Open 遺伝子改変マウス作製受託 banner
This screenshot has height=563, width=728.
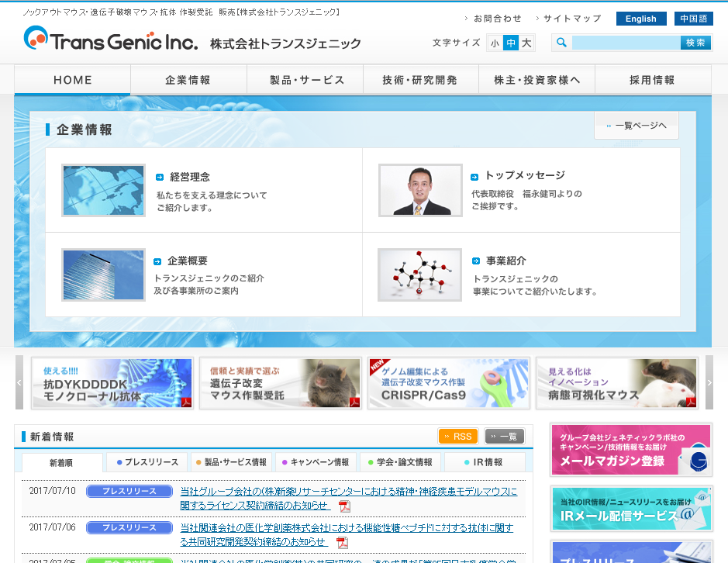point(281,383)
